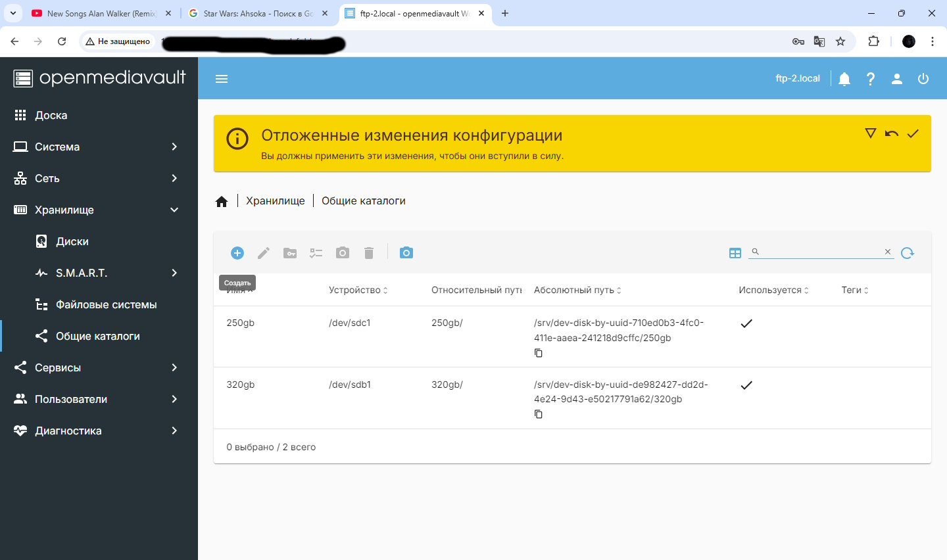Switch to the Star Wars Ahsoka browser tab

point(257,13)
